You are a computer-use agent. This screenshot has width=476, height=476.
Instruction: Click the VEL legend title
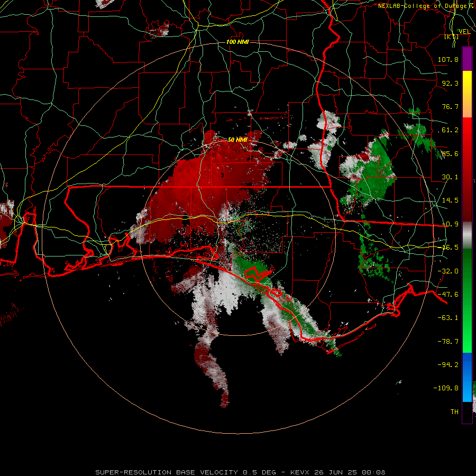click(x=464, y=32)
